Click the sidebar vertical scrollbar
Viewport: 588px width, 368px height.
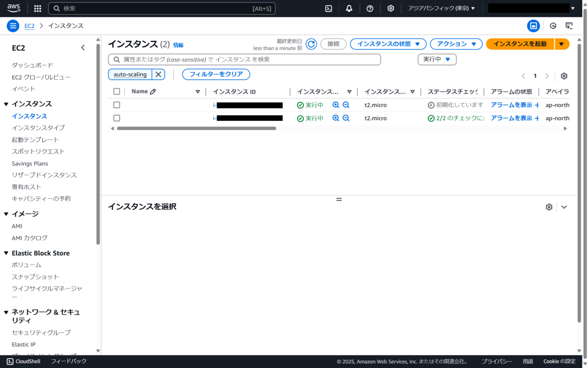click(x=98, y=145)
